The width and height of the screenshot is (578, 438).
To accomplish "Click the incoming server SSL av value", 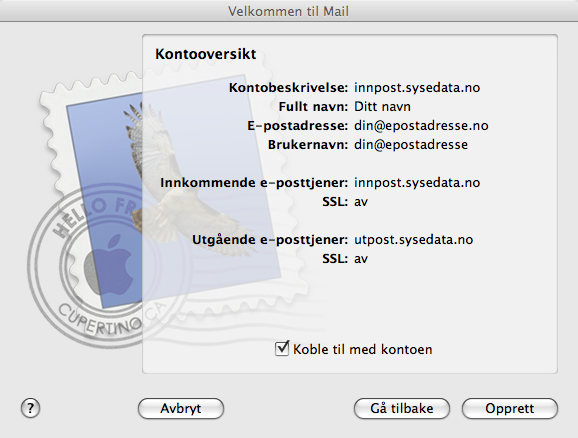I will pyautogui.click(x=361, y=202).
